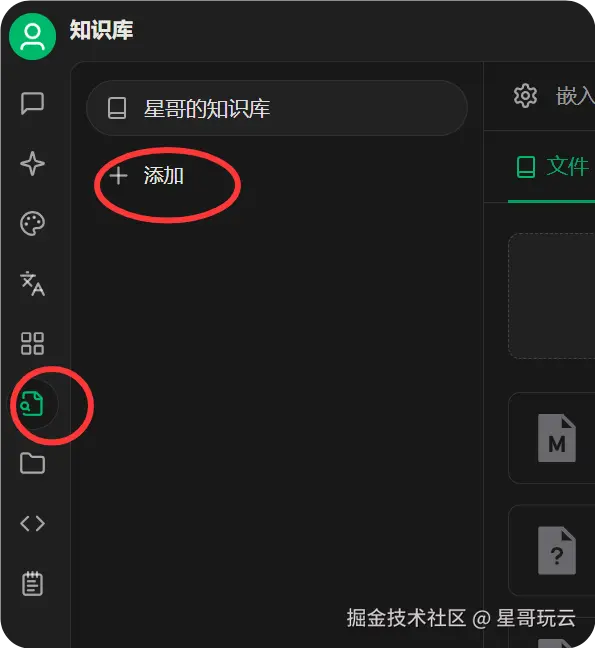Image resolution: width=595 pixels, height=648 pixels.
Task: Open the mini apps grid icon
Action: (x=33, y=343)
